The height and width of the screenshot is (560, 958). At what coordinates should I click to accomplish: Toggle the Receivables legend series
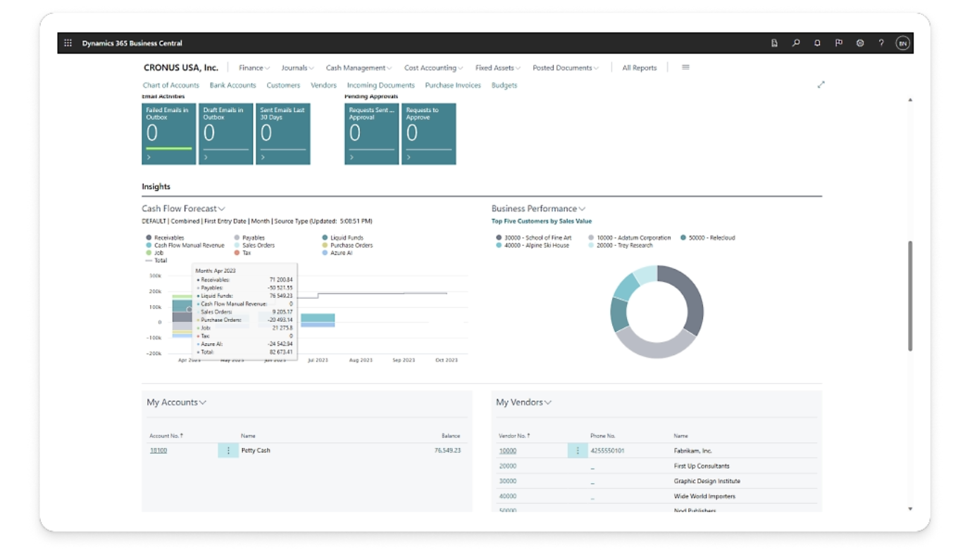(168, 238)
